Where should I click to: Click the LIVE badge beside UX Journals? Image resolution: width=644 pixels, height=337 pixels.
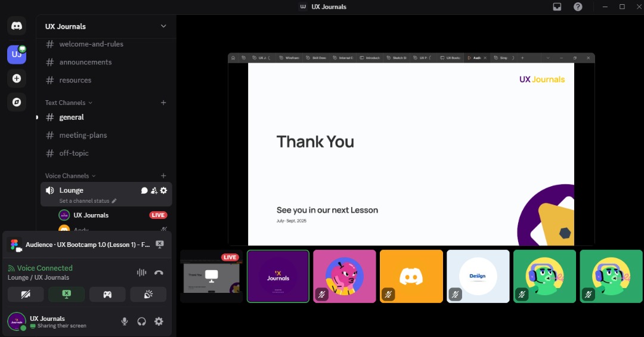(158, 215)
